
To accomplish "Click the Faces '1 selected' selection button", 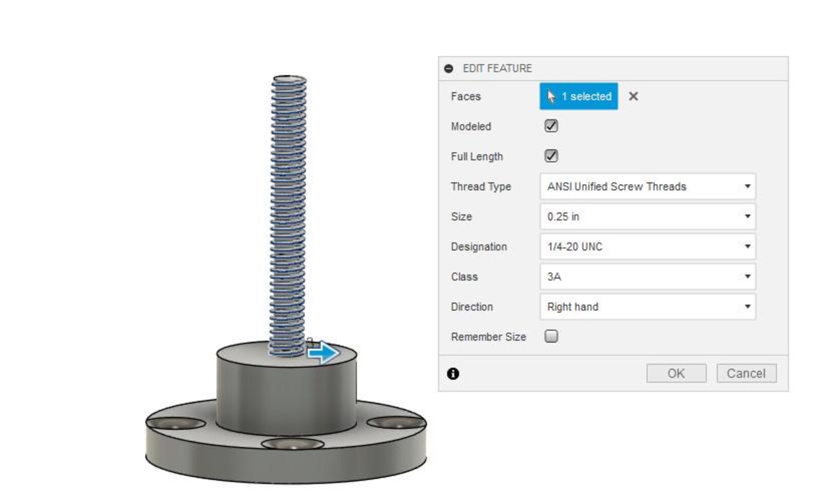I will pyautogui.click(x=579, y=96).
